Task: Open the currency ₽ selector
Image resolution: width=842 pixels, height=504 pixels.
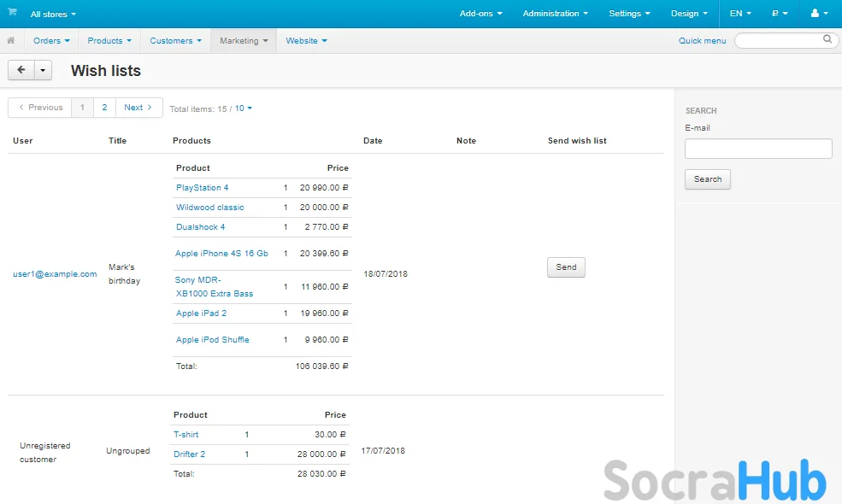Action: pyautogui.click(x=780, y=14)
